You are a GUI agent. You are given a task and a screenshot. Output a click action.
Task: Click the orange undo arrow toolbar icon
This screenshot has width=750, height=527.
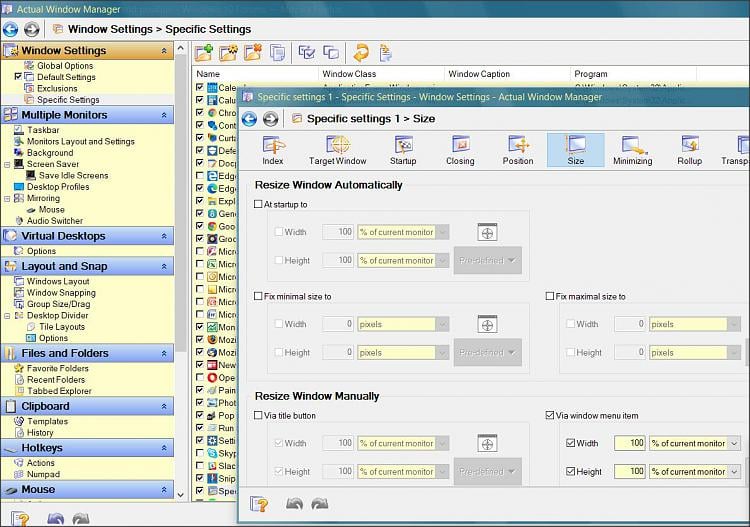pyautogui.click(x=361, y=53)
